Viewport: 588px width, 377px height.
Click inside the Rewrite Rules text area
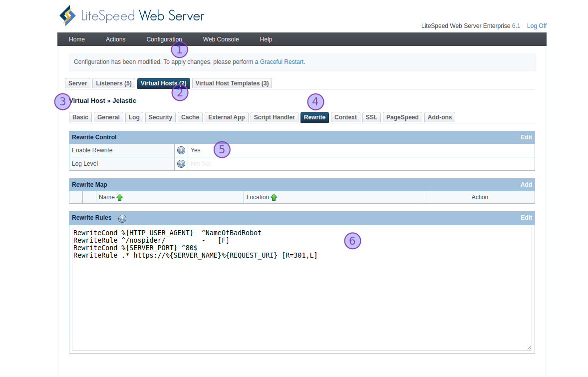point(302,289)
